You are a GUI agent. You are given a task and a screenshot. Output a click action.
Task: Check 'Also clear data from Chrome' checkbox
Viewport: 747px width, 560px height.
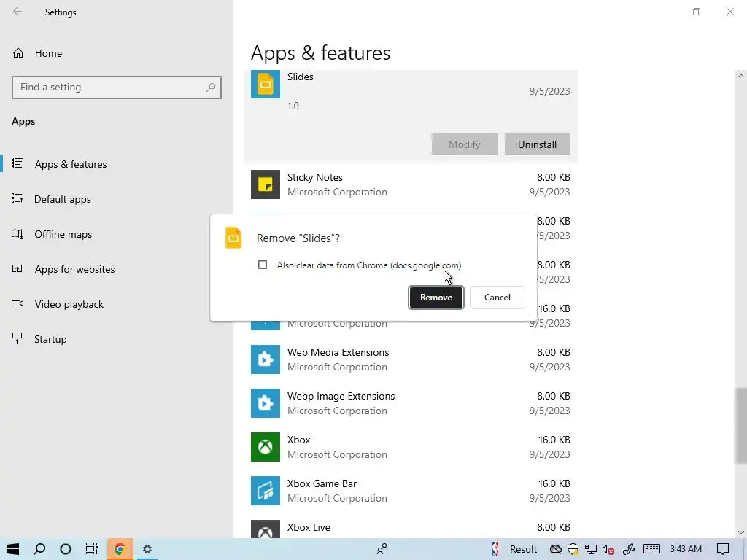tap(263, 265)
